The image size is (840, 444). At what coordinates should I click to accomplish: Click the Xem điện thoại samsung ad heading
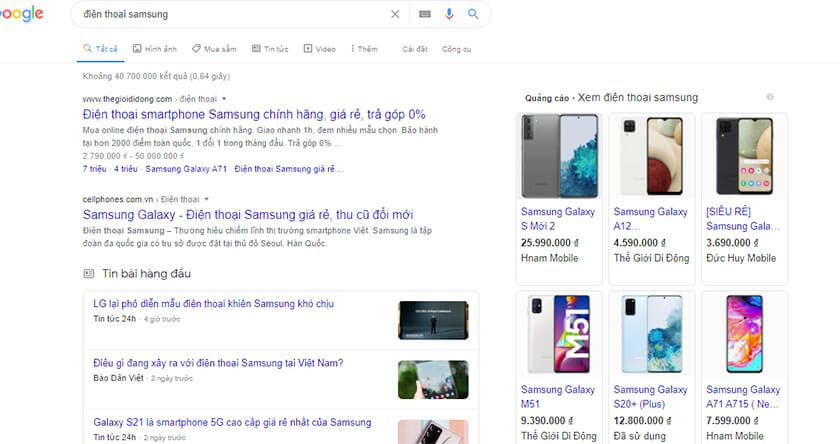click(638, 97)
